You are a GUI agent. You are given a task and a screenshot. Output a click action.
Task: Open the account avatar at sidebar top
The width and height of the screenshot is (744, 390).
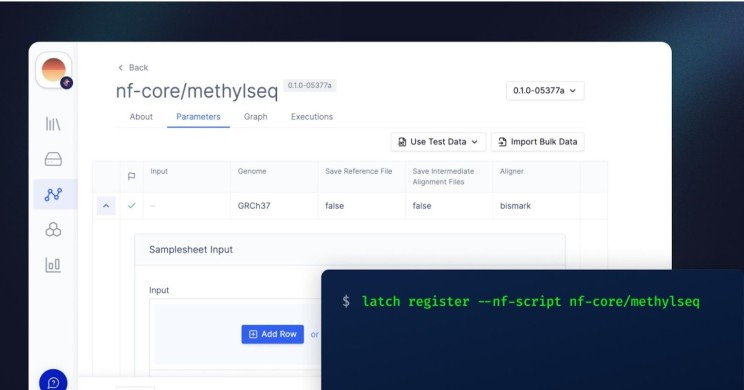(54, 70)
